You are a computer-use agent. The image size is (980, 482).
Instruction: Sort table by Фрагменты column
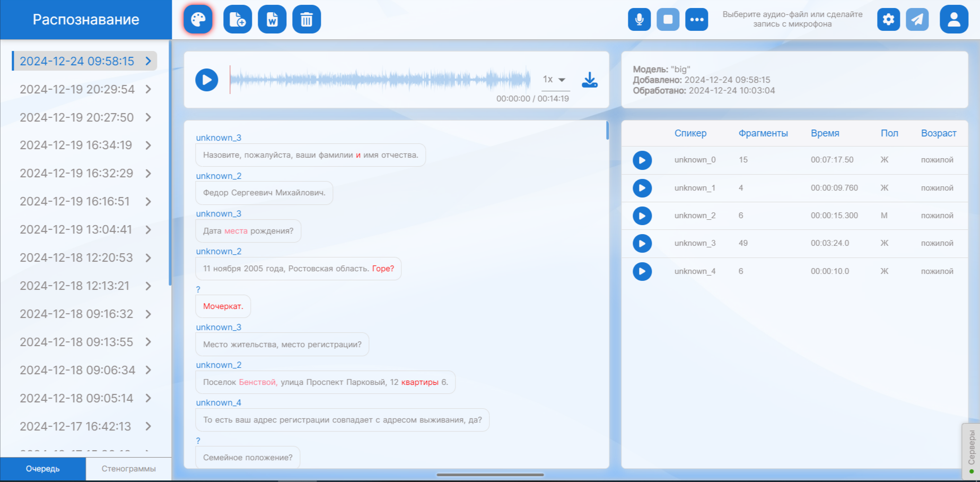(763, 133)
